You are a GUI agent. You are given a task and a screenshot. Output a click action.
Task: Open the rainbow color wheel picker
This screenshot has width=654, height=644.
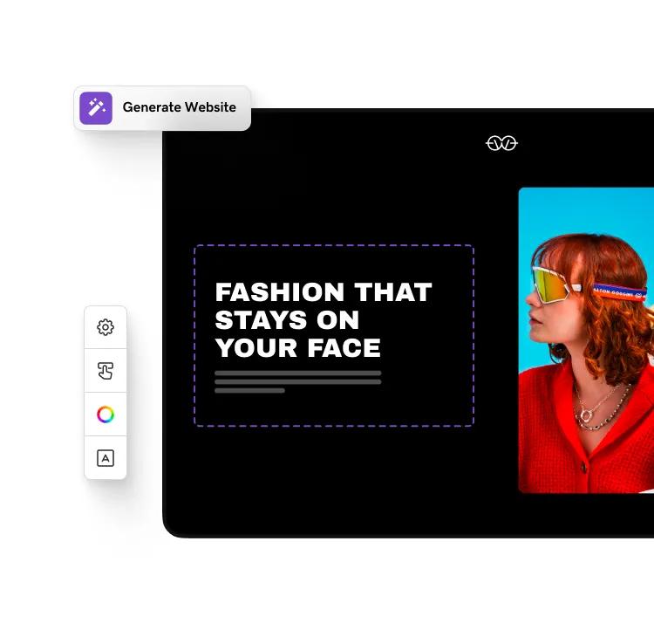(106, 414)
